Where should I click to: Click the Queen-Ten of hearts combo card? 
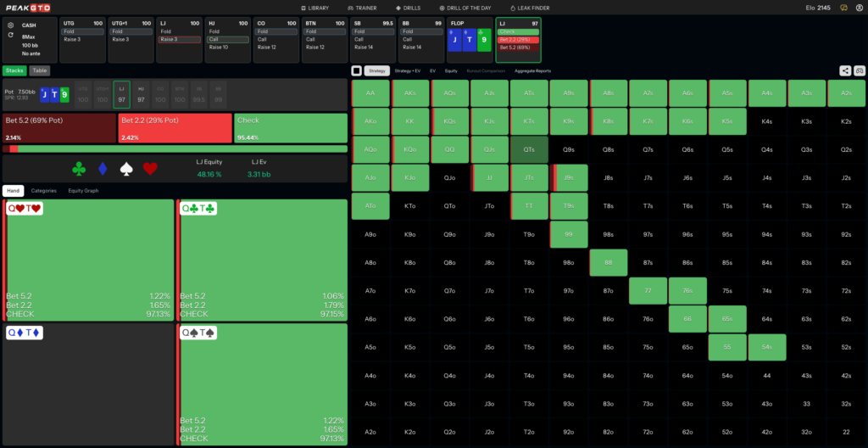click(x=88, y=260)
